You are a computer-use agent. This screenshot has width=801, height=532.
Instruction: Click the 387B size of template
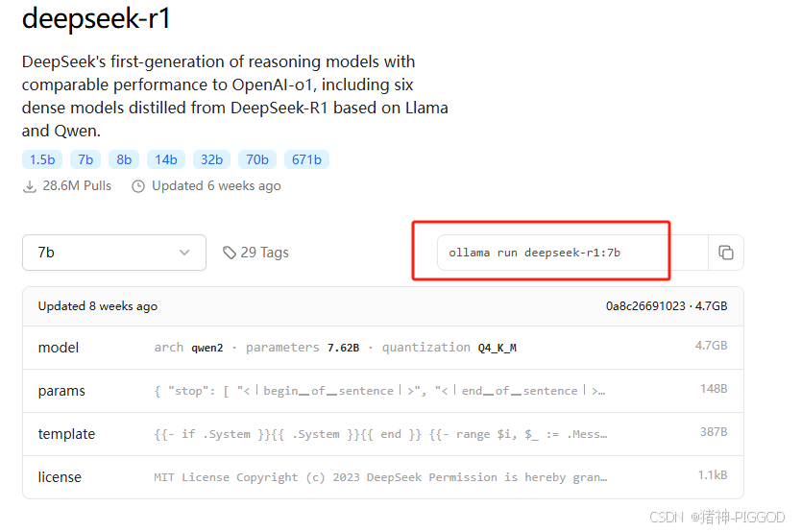click(x=714, y=432)
